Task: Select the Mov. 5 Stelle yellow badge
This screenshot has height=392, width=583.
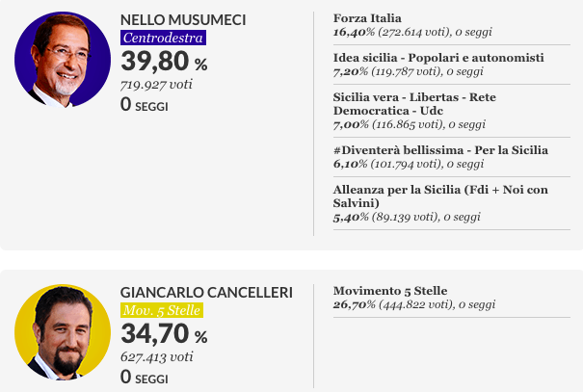Action: [162, 310]
